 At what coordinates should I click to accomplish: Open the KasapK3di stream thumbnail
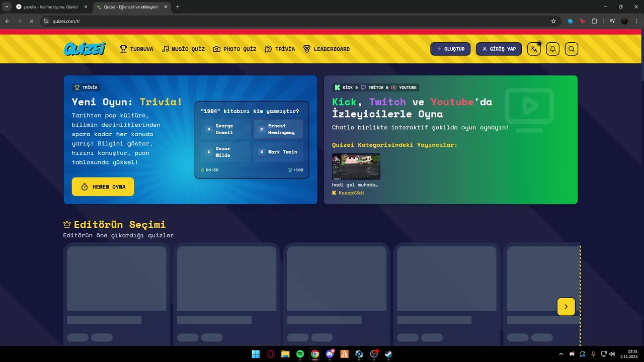click(x=356, y=166)
